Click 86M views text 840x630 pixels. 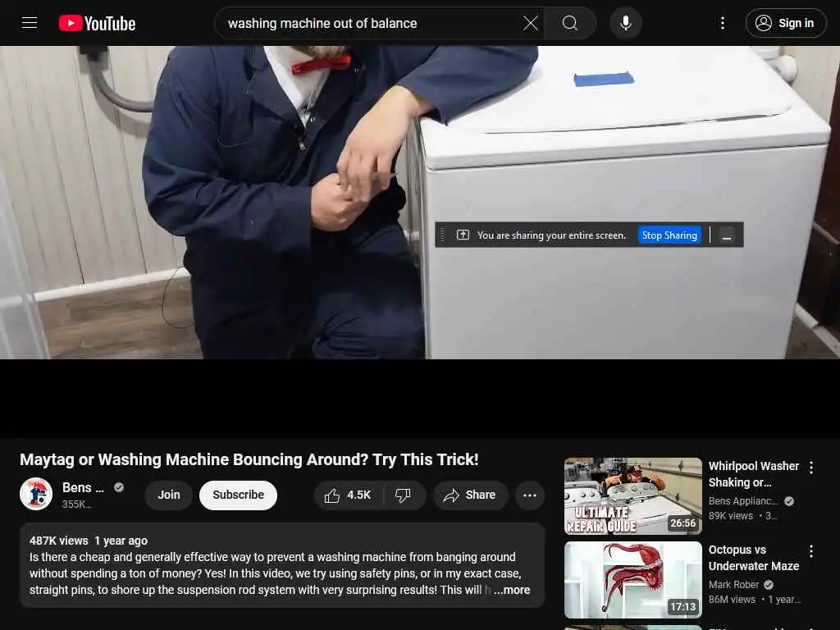coord(732,600)
